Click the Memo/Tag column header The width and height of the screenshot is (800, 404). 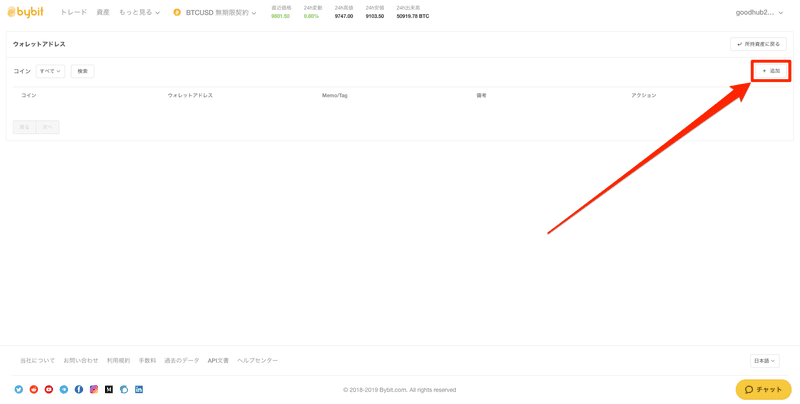335,95
